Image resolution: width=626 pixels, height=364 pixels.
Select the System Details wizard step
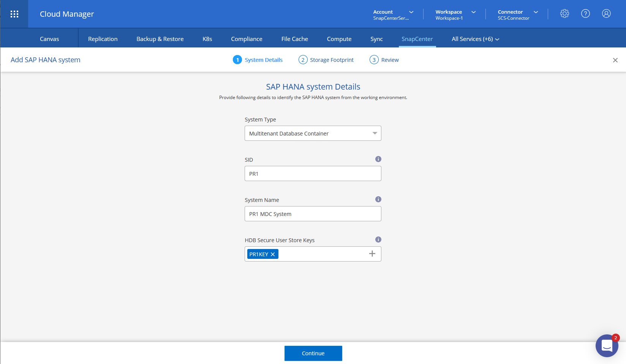point(258,60)
